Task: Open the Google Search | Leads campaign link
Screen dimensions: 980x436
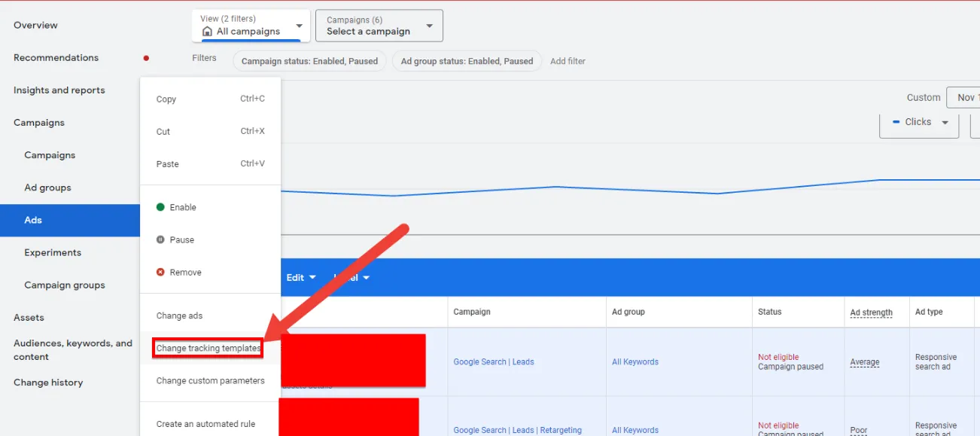Action: [494, 361]
